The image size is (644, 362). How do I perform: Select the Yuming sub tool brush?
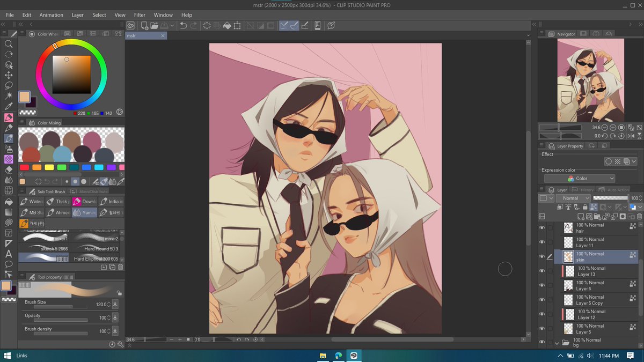tap(85, 212)
